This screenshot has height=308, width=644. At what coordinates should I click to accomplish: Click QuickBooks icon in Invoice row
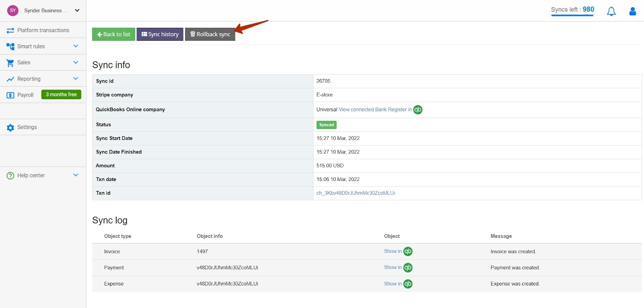point(408,252)
